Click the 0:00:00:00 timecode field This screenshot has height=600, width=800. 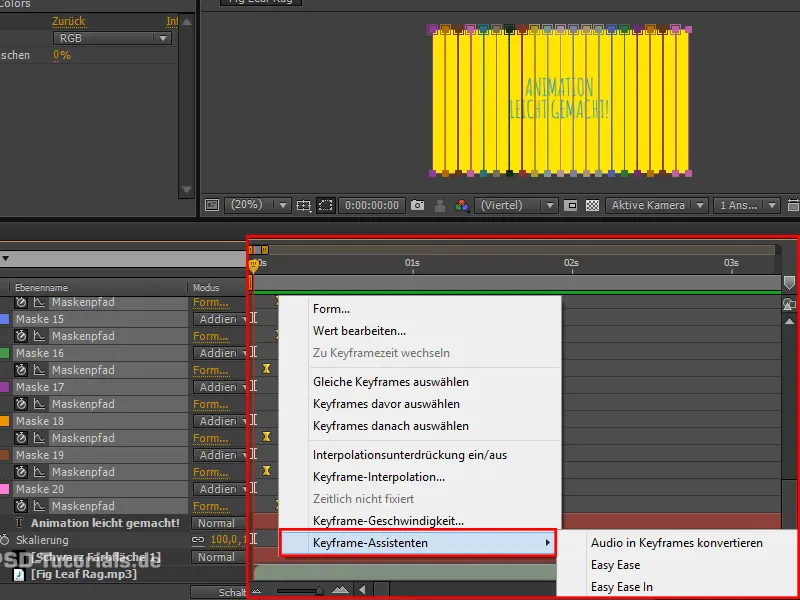point(372,205)
